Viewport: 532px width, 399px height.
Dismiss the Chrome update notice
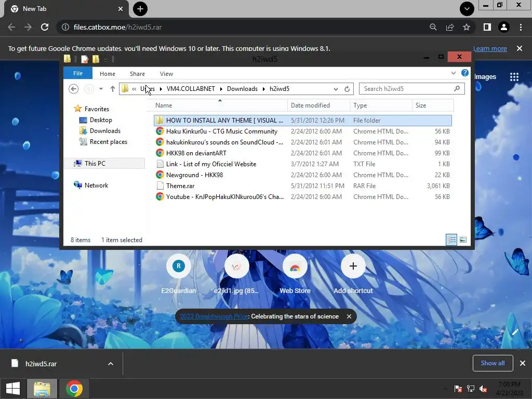pyautogui.click(x=520, y=48)
